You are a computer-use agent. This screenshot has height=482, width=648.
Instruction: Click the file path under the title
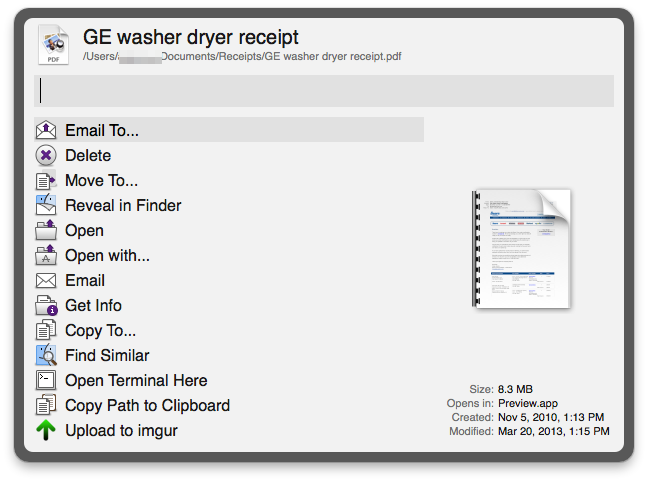coord(242,56)
